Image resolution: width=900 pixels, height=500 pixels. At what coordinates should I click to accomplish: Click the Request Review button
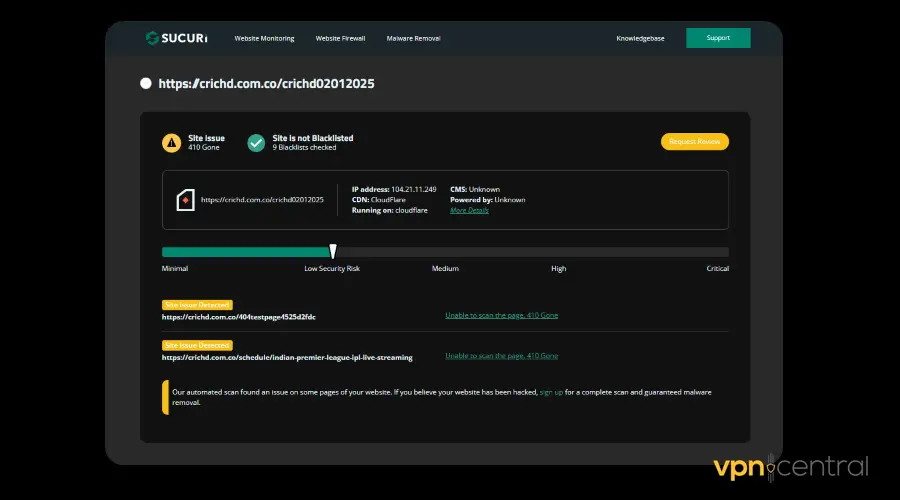pyautogui.click(x=695, y=141)
